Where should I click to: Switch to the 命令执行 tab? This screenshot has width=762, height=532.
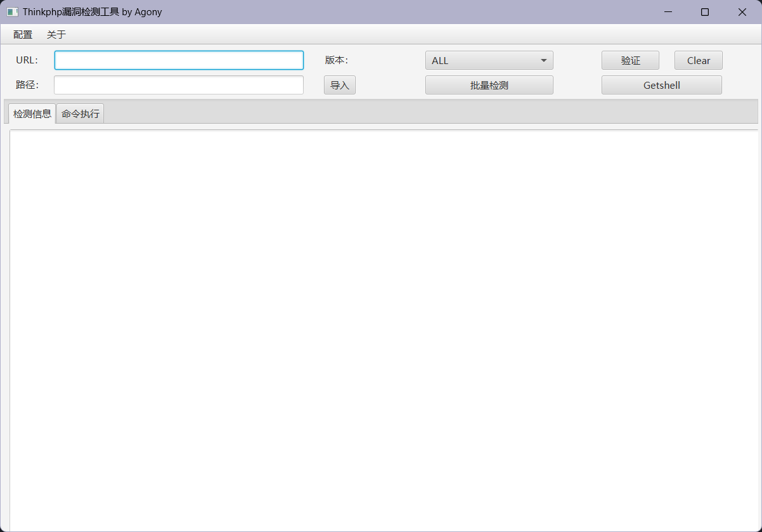pyautogui.click(x=81, y=114)
